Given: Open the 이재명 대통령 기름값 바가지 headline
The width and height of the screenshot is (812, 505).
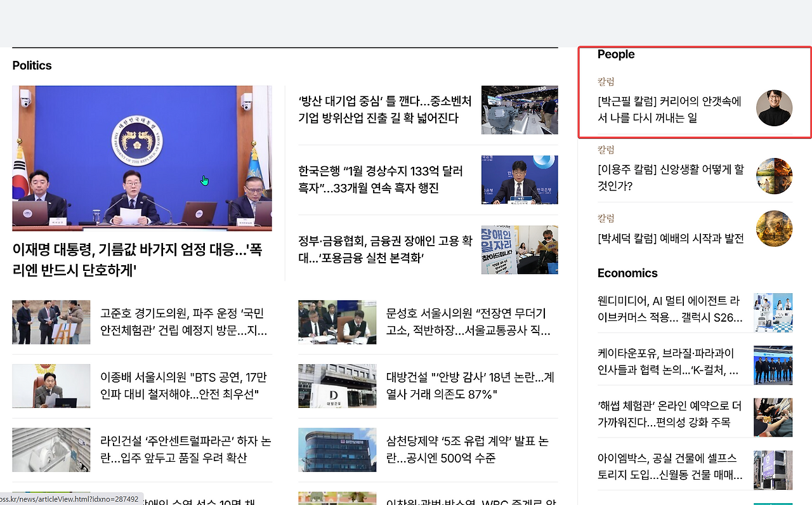Looking at the screenshot, I should (x=137, y=260).
